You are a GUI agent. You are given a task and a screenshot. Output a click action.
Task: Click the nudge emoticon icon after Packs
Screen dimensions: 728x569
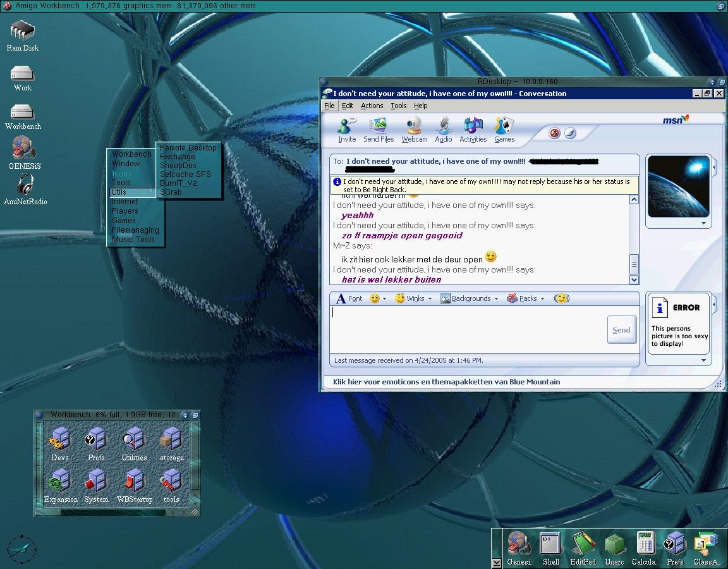561,298
